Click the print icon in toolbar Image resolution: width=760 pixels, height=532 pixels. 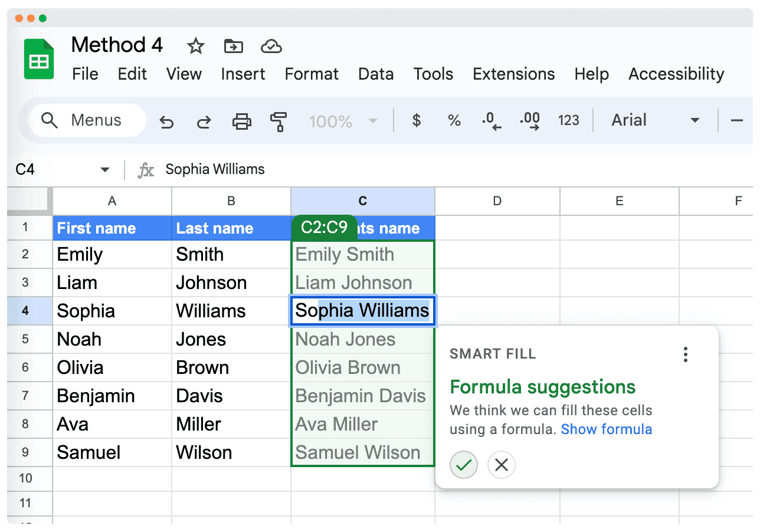(241, 121)
